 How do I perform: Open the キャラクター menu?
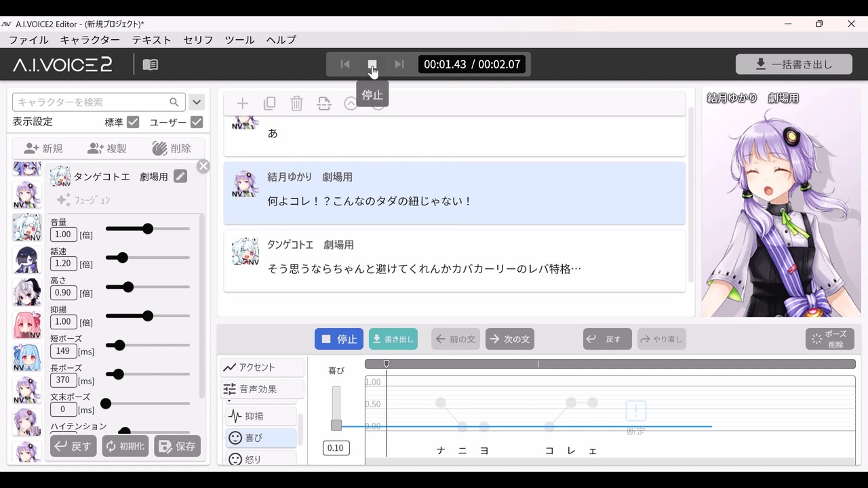click(90, 40)
